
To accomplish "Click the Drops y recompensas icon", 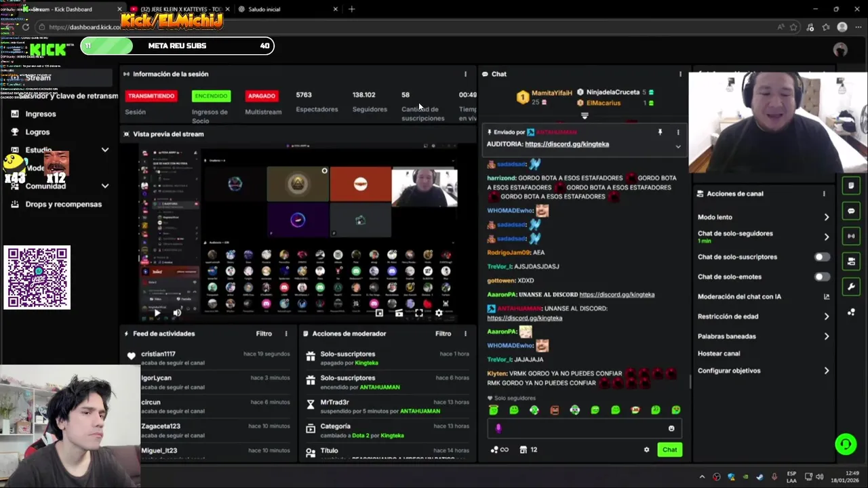I will (x=15, y=204).
